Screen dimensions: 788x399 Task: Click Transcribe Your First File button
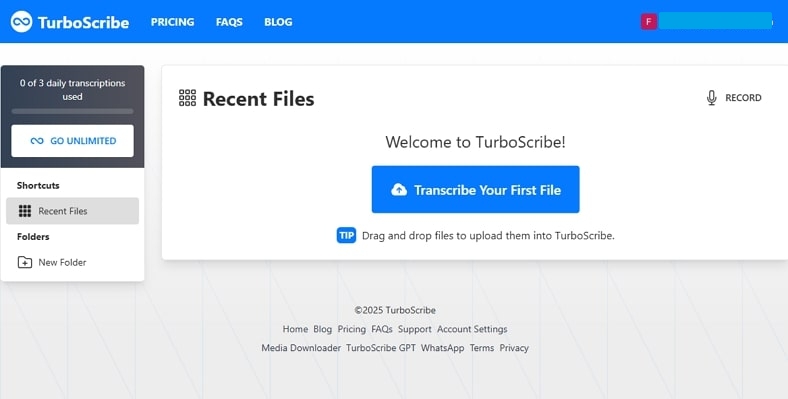pos(475,189)
